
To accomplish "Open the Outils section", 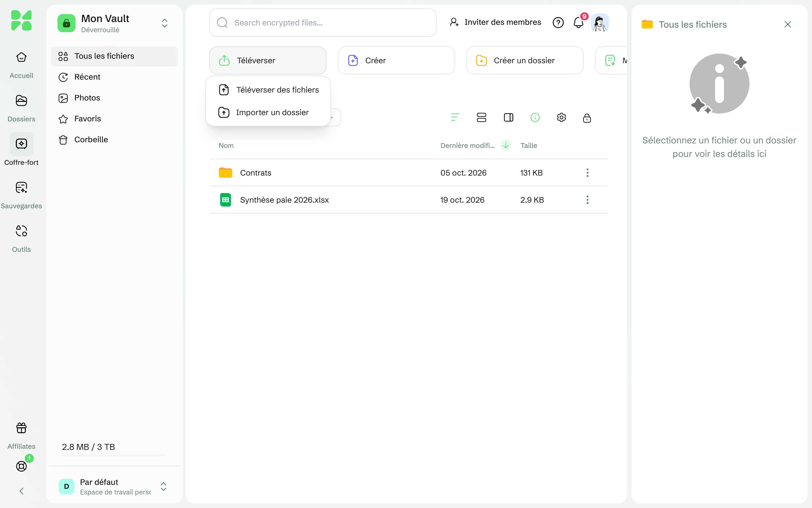I will point(21,239).
